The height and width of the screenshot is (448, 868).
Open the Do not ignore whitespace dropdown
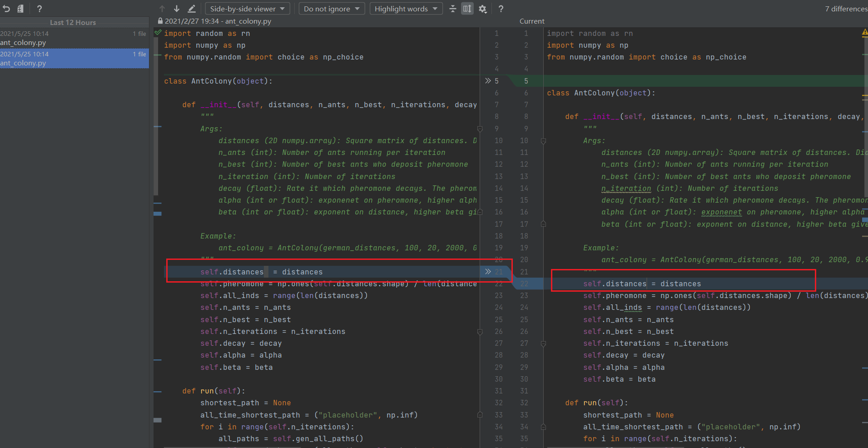click(332, 8)
